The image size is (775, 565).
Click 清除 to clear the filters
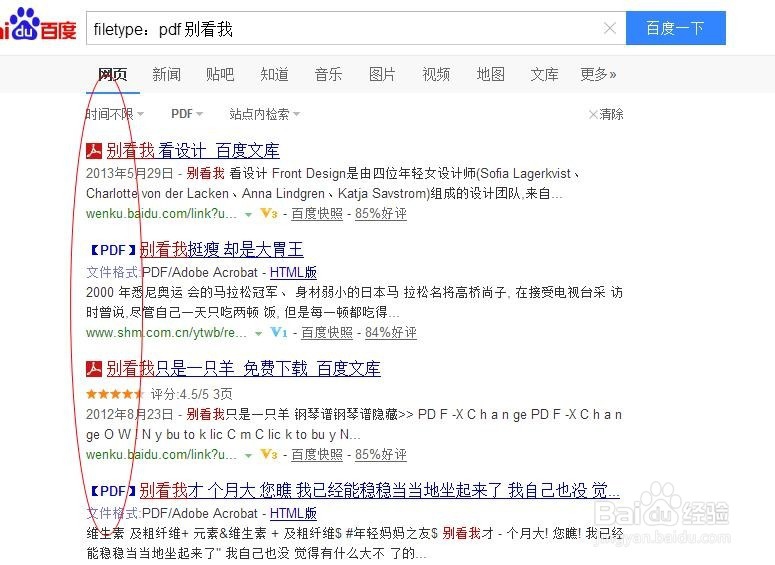606,114
